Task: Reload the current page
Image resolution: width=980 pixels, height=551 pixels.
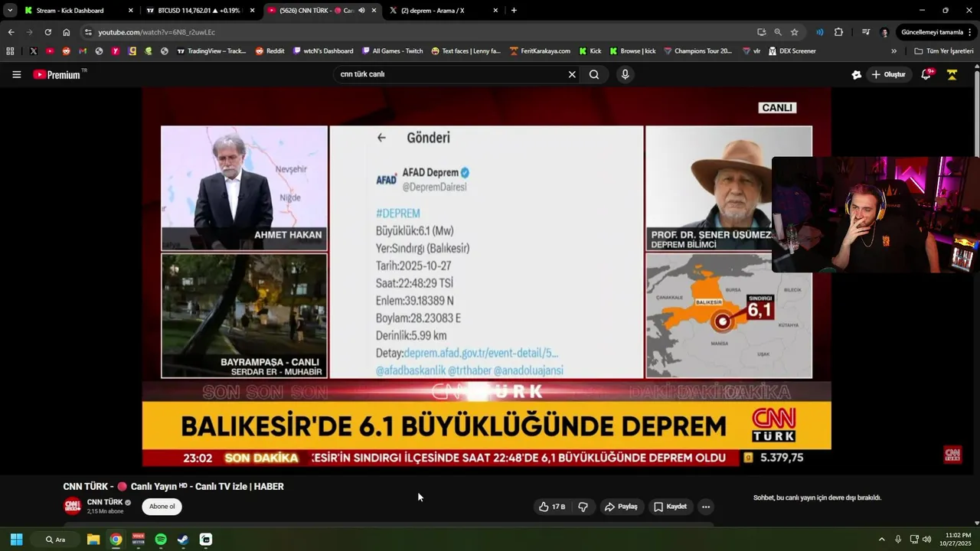Action: click(x=47, y=32)
